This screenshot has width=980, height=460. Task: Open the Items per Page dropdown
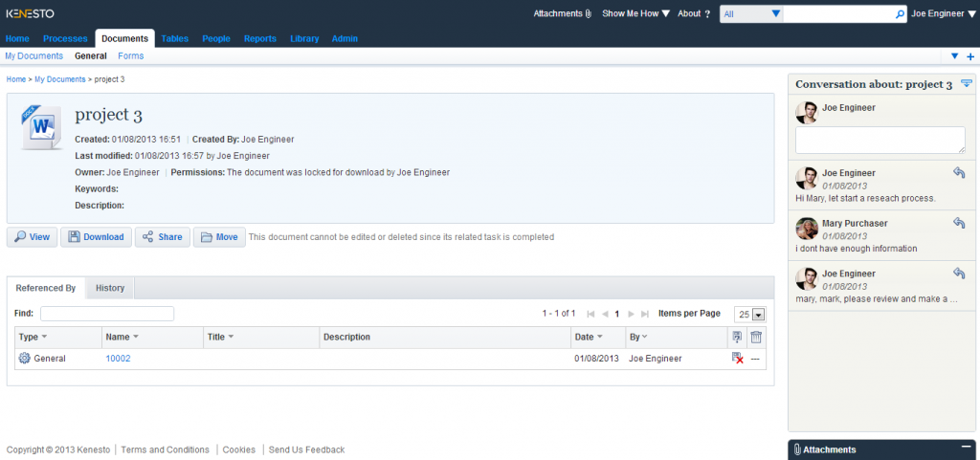[750, 315]
